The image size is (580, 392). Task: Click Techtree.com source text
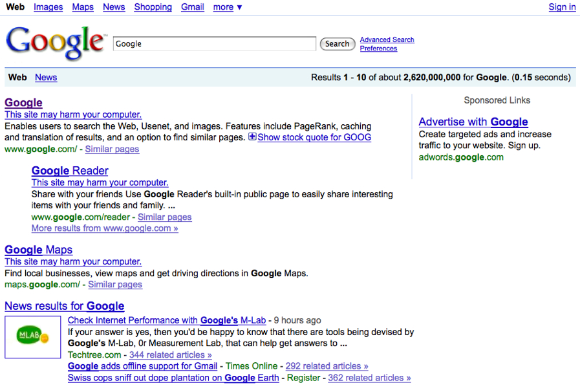(94, 355)
